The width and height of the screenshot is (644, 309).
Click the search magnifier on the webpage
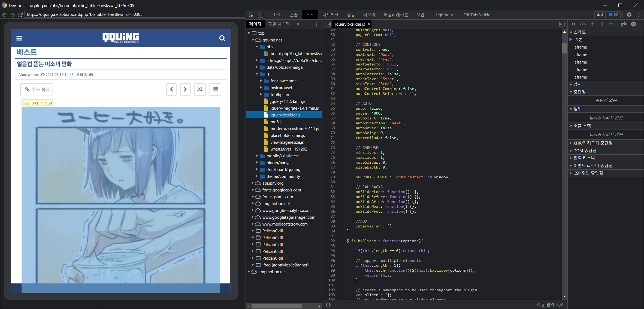(222, 38)
